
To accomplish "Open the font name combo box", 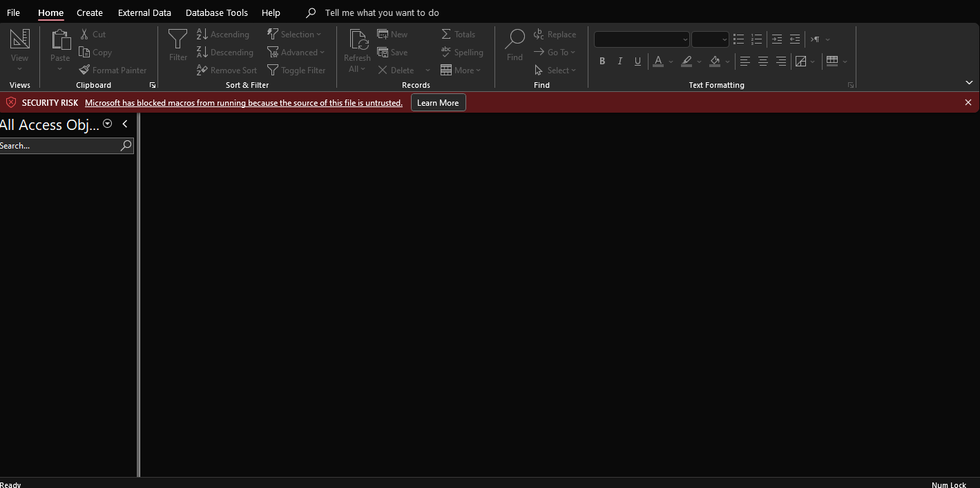I will point(642,39).
